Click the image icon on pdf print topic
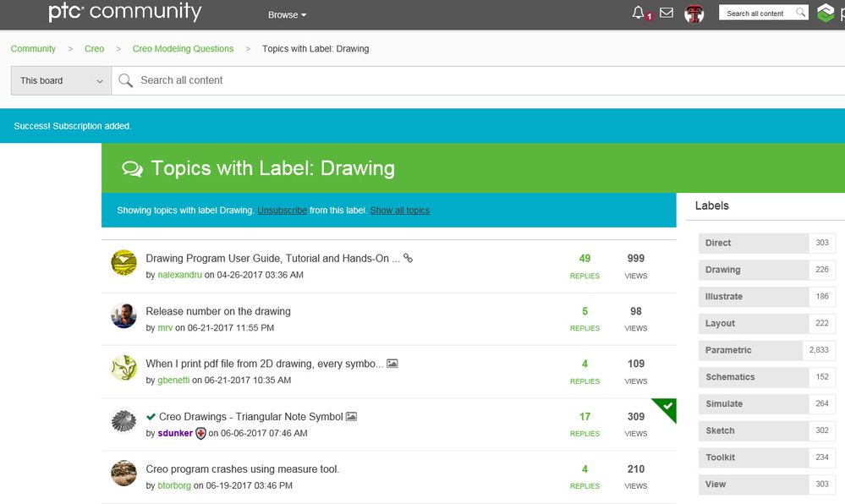 coord(392,364)
